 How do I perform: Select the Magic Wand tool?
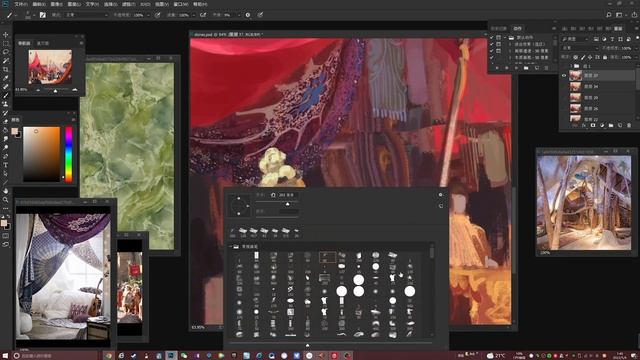(x=6, y=61)
